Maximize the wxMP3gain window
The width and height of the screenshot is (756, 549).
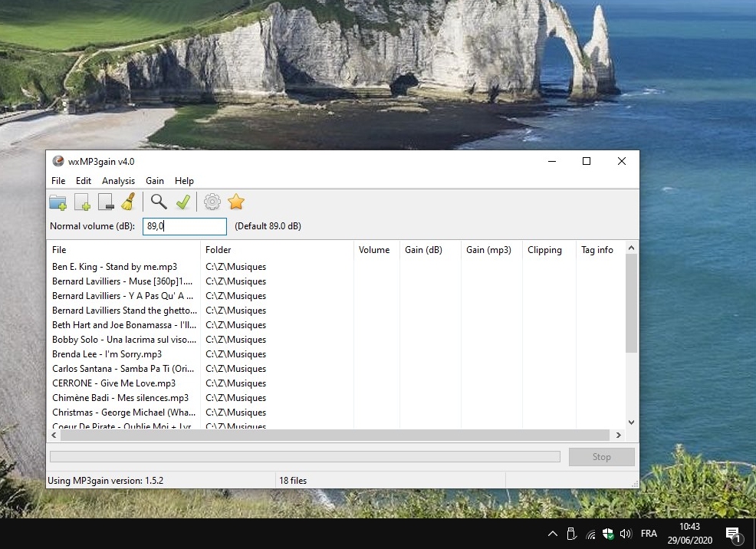coord(587,161)
